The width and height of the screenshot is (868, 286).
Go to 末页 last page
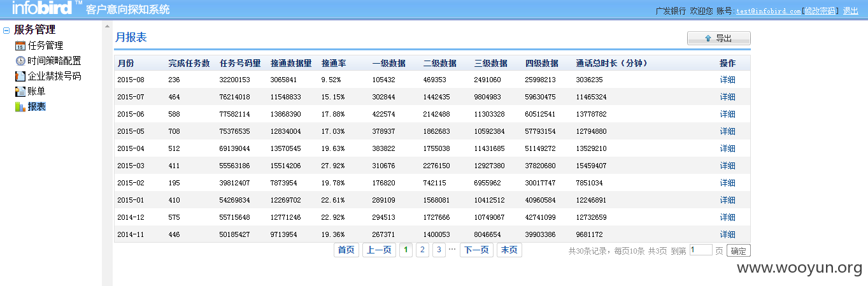pyautogui.click(x=509, y=250)
